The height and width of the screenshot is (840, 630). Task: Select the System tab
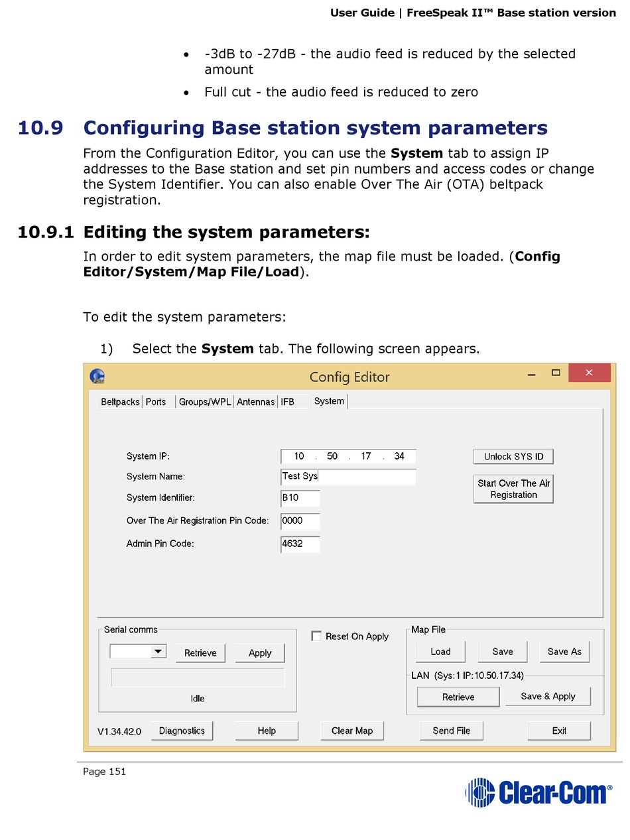point(329,401)
